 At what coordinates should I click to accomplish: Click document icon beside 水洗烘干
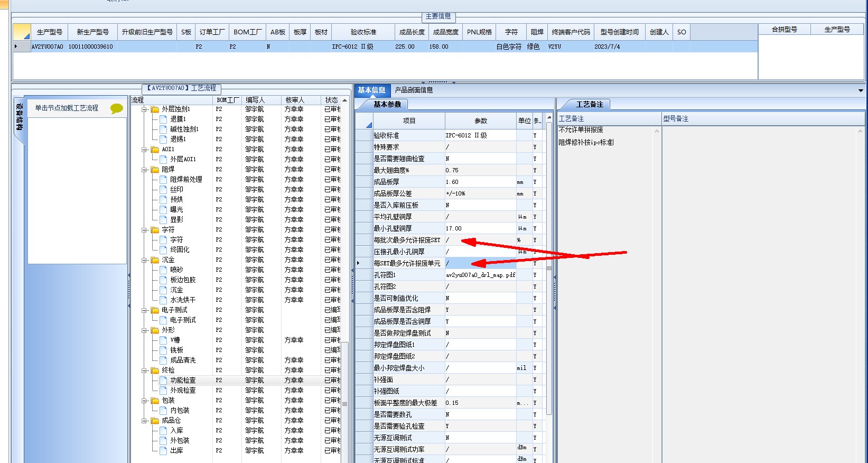(163, 300)
